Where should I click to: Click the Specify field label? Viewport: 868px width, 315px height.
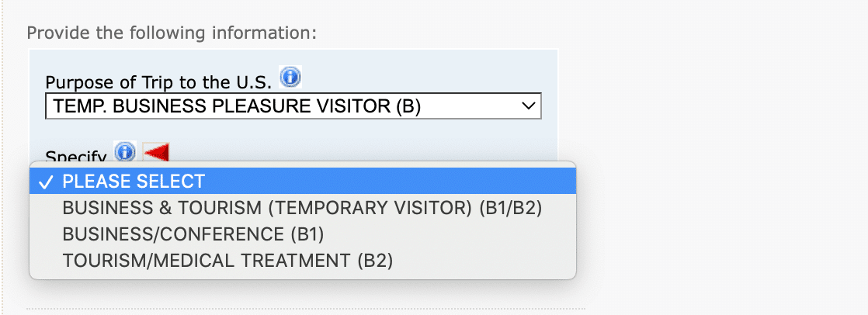point(75,156)
